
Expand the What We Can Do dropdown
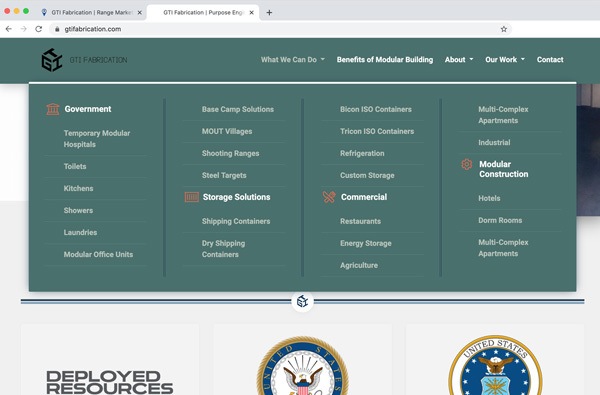[293, 60]
